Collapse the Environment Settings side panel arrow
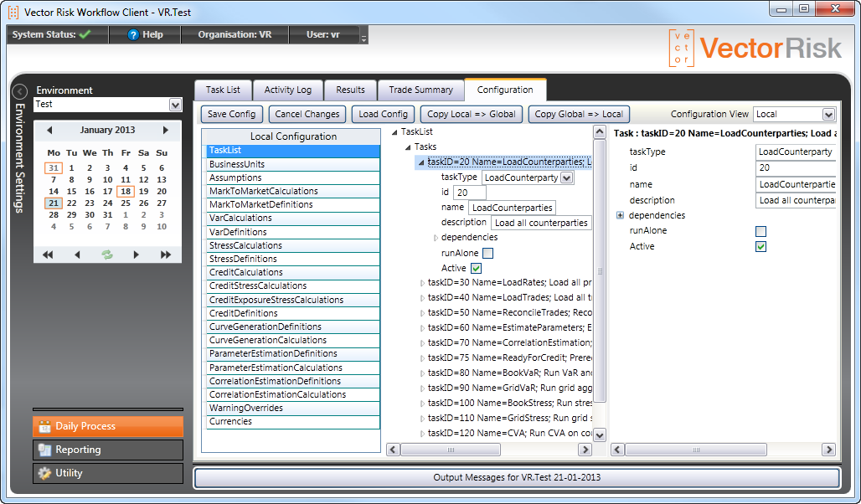Screen dimensions: 861x504 click(x=19, y=91)
